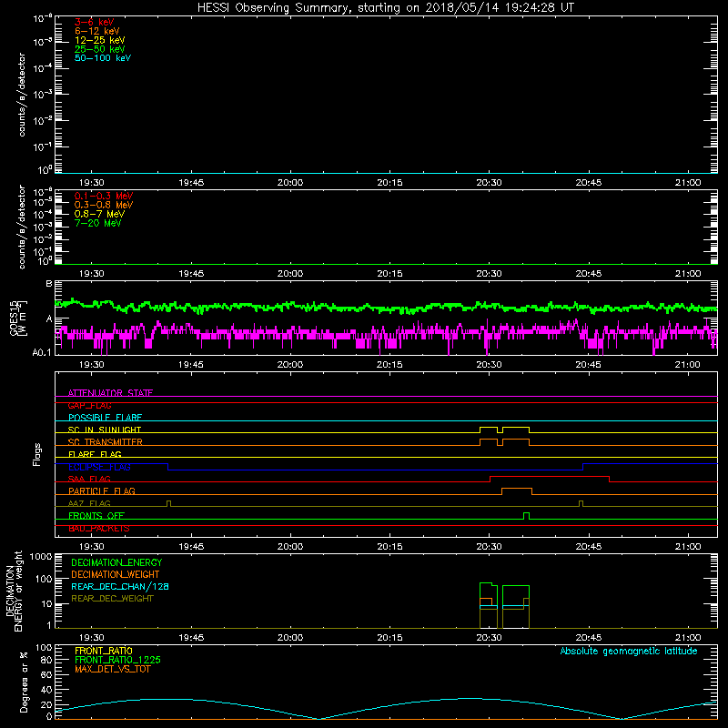Select the AAZ_FLAG label
Viewport: 728px width, 728px height.
pyautogui.click(x=89, y=503)
